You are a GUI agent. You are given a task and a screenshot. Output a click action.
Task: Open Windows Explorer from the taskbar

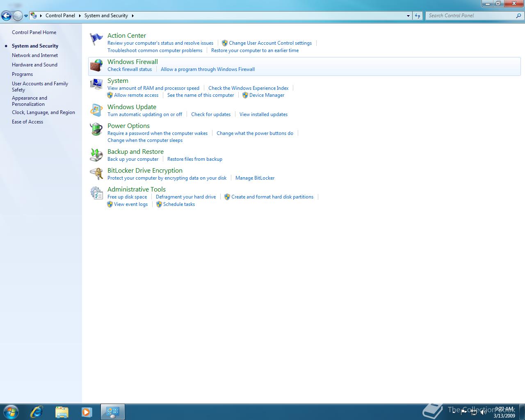click(62, 412)
